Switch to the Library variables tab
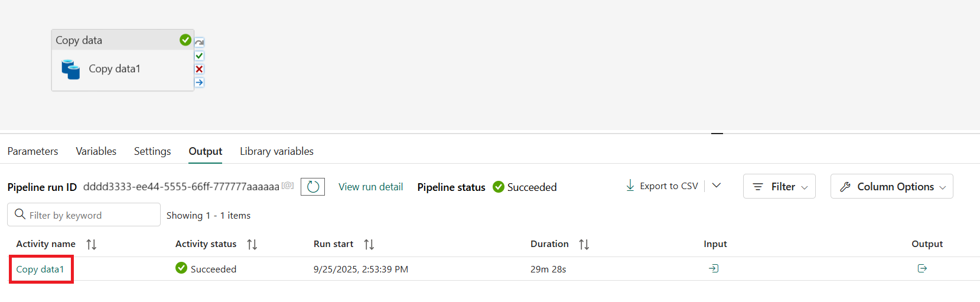980x302 pixels. [x=276, y=151]
